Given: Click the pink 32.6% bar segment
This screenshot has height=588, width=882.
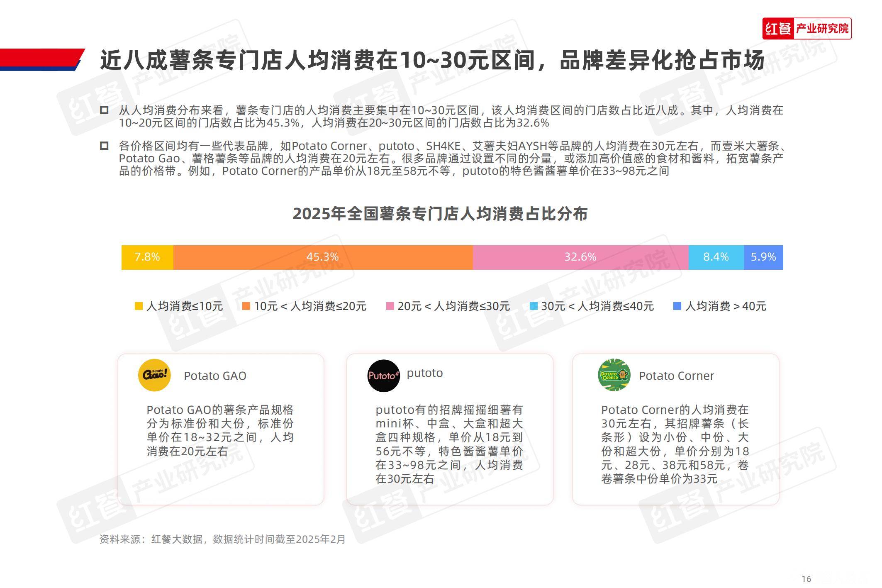Looking at the screenshot, I should click(x=580, y=257).
